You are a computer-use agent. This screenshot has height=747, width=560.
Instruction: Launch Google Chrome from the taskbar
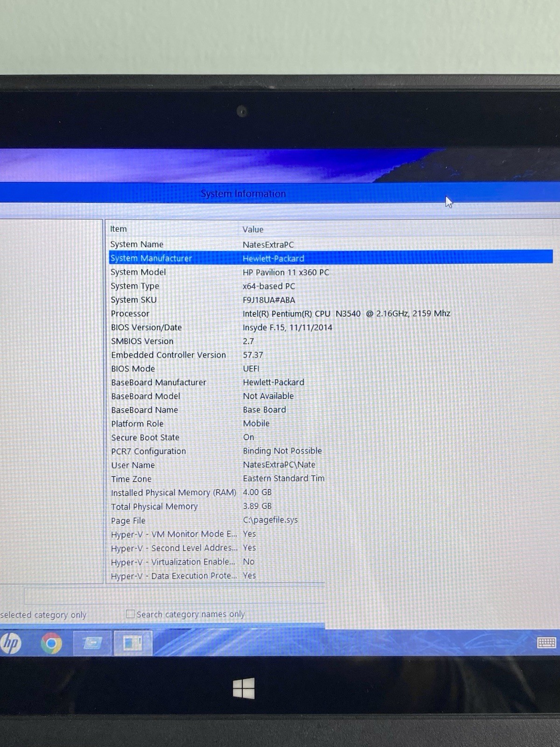pyautogui.click(x=51, y=643)
